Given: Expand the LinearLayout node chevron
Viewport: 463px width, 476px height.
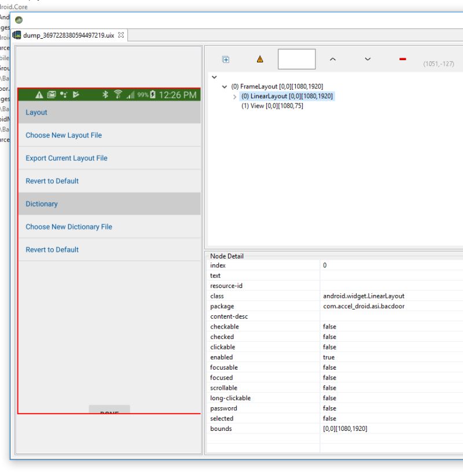Looking at the screenshot, I should (x=234, y=97).
